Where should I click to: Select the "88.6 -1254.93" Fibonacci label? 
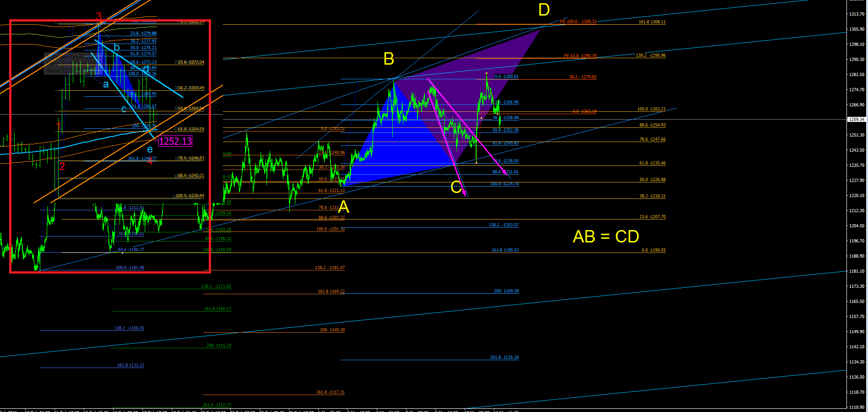(x=652, y=125)
